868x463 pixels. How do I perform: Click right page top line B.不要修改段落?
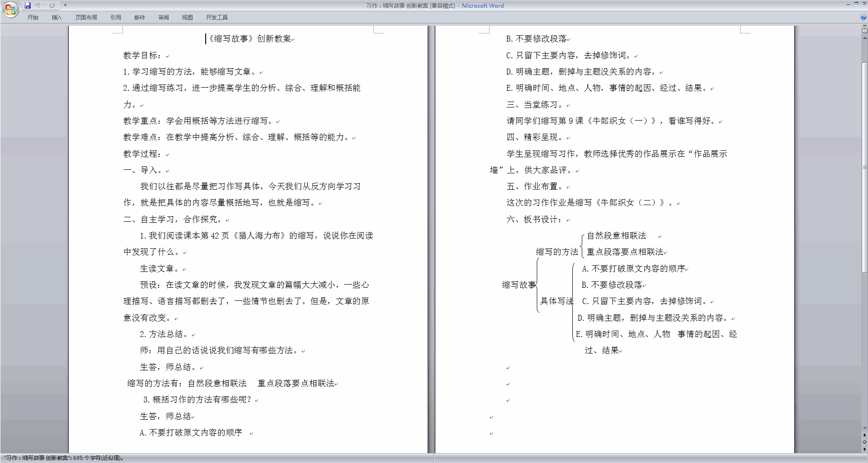point(537,39)
